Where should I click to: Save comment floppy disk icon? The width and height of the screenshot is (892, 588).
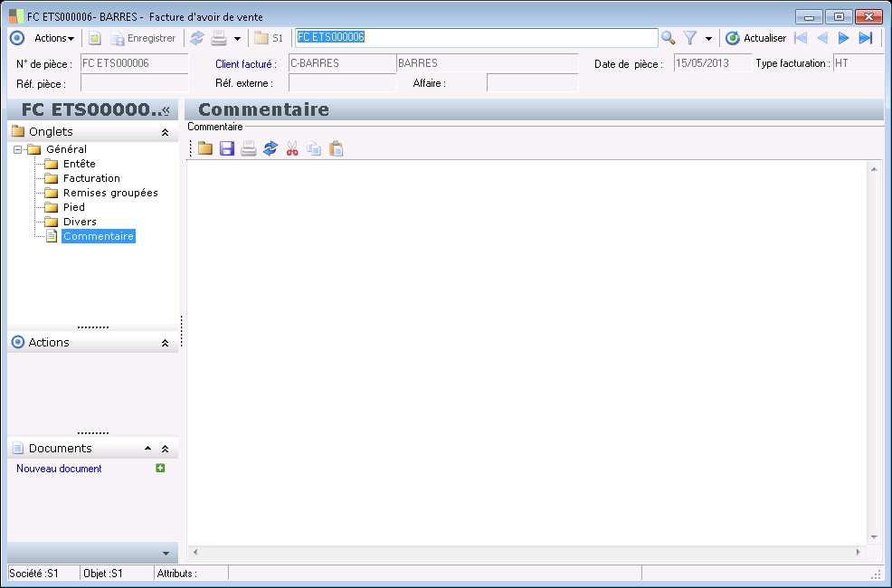click(x=227, y=149)
